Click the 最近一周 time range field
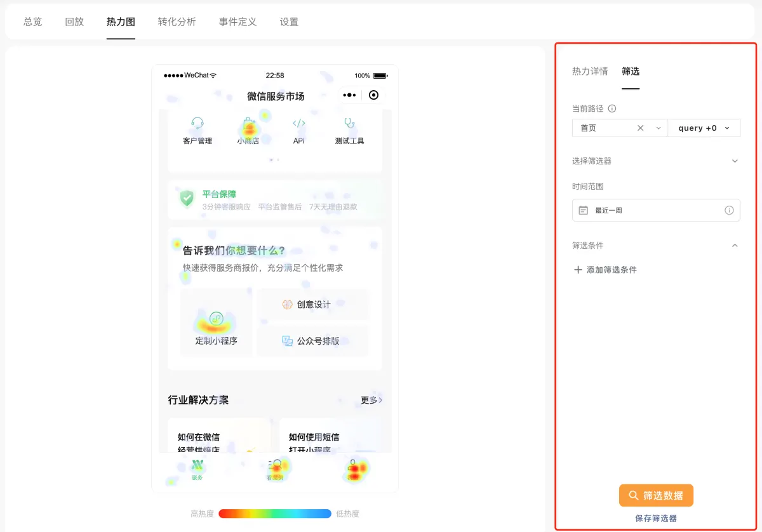The height and width of the screenshot is (532, 762). point(656,210)
